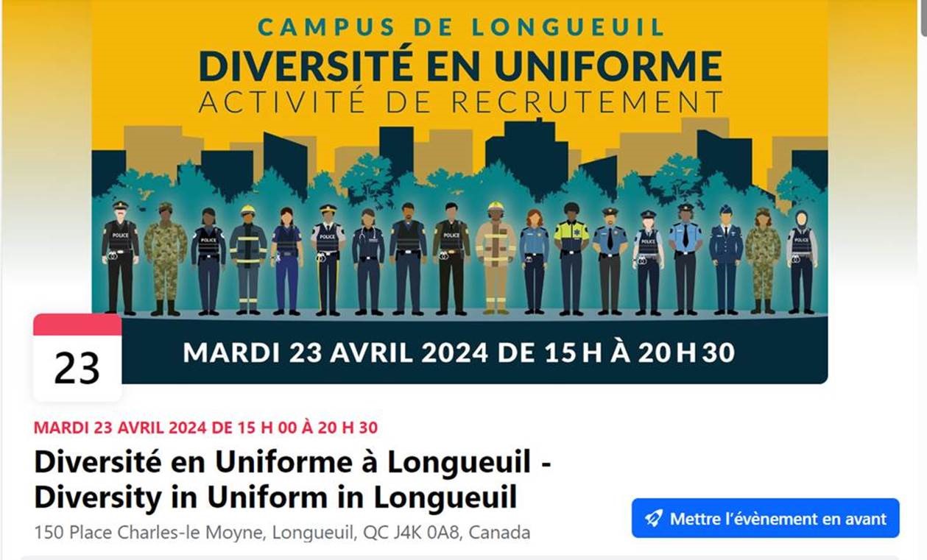Click the banner heading 'DIVERSITÉ EN UNIFORME'
This screenshot has height=560, width=927.
coord(460,65)
